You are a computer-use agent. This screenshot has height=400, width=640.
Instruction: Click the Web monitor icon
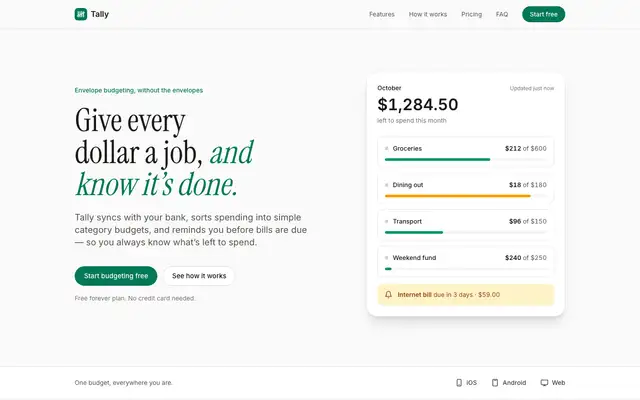544,382
